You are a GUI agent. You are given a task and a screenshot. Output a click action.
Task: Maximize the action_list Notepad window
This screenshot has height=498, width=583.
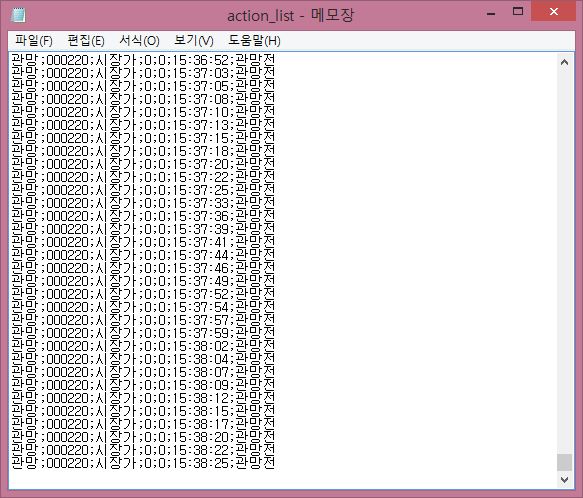pos(518,12)
